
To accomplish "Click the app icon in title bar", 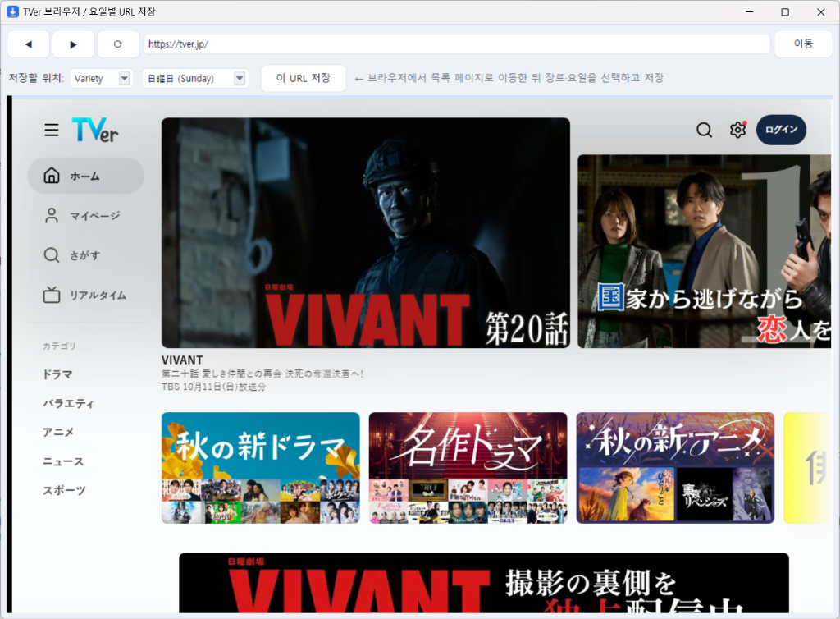I will [12, 11].
